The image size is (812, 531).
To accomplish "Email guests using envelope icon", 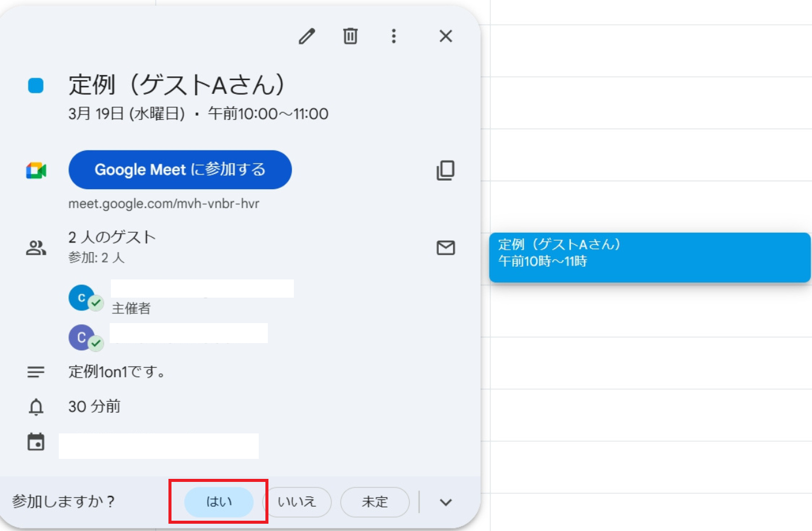I will pyautogui.click(x=445, y=248).
